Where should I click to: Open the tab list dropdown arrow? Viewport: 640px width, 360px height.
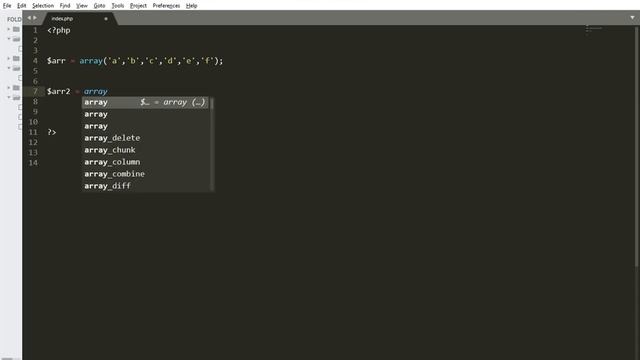tap(632, 18)
